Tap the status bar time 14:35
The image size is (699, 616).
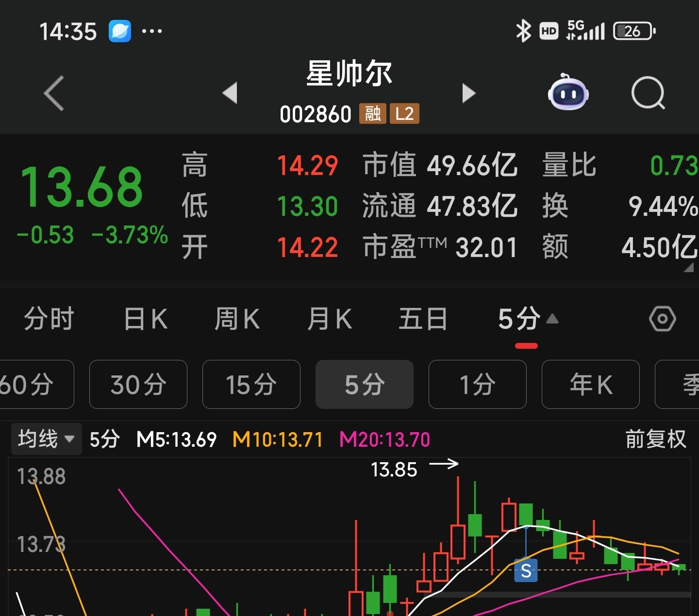click(x=68, y=32)
